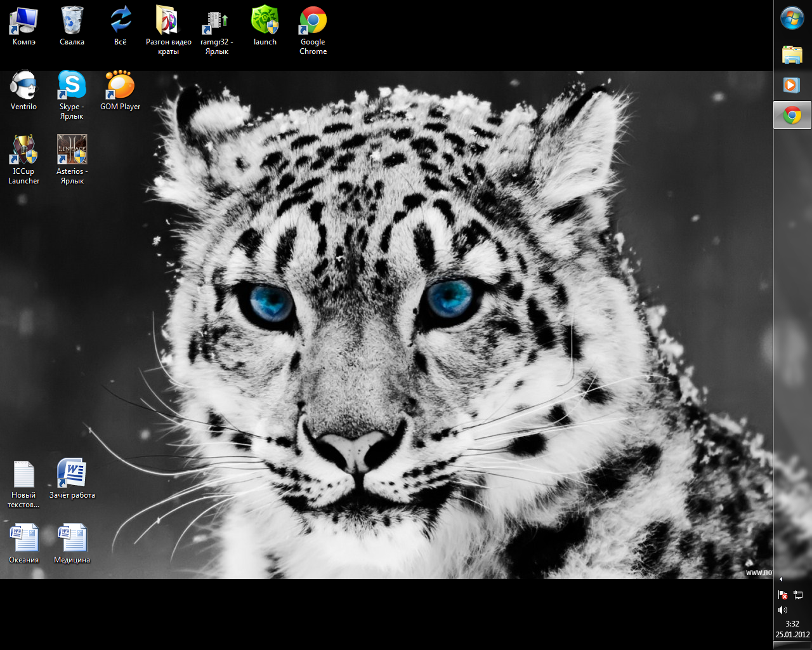Launch the green launch shield icon

[265, 20]
